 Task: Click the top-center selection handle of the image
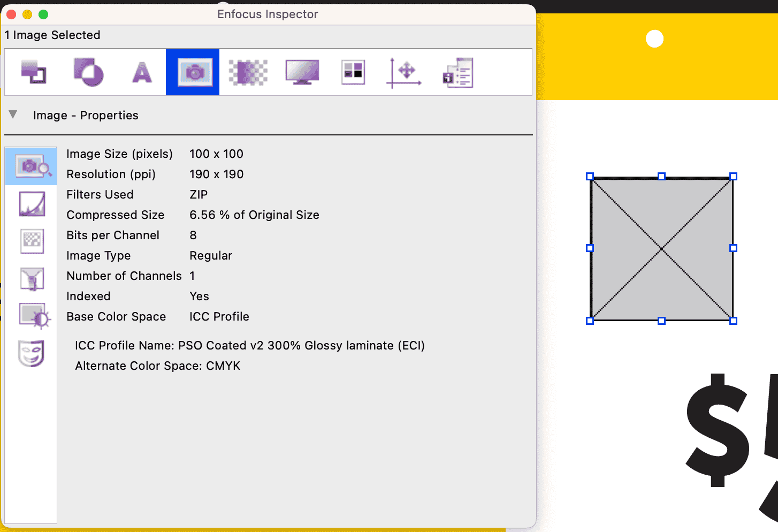662,176
